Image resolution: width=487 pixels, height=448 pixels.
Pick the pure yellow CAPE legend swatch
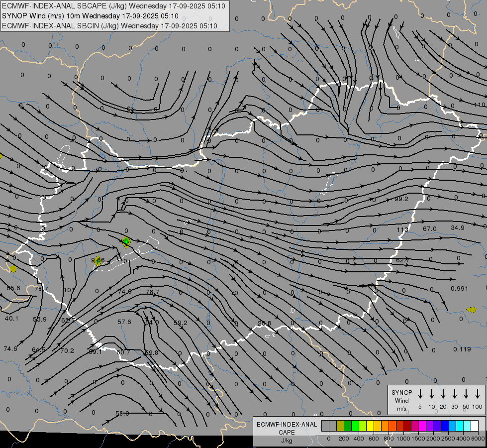(370, 426)
